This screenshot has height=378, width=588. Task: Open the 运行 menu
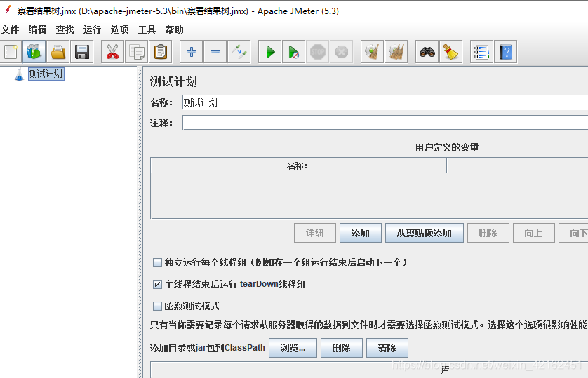(92, 29)
